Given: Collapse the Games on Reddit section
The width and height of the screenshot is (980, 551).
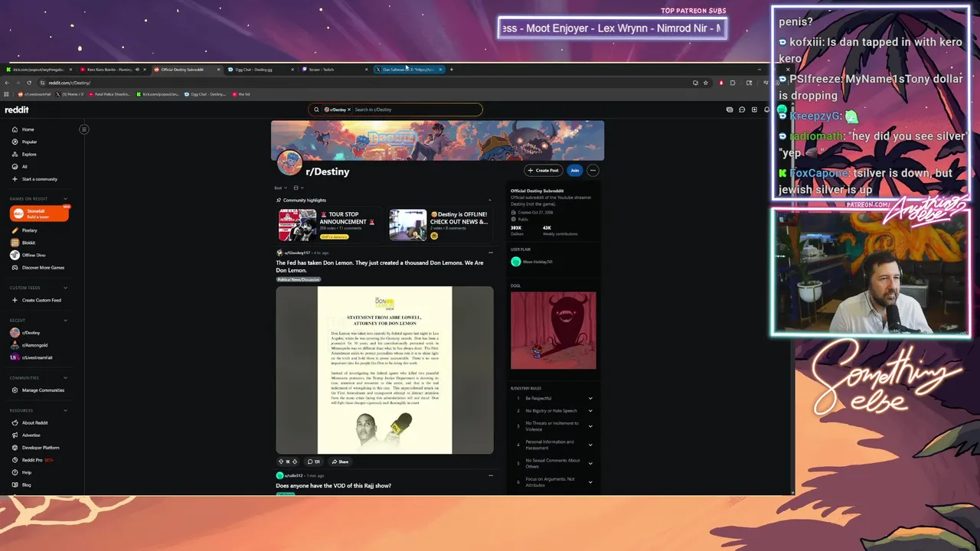Looking at the screenshot, I should point(65,199).
